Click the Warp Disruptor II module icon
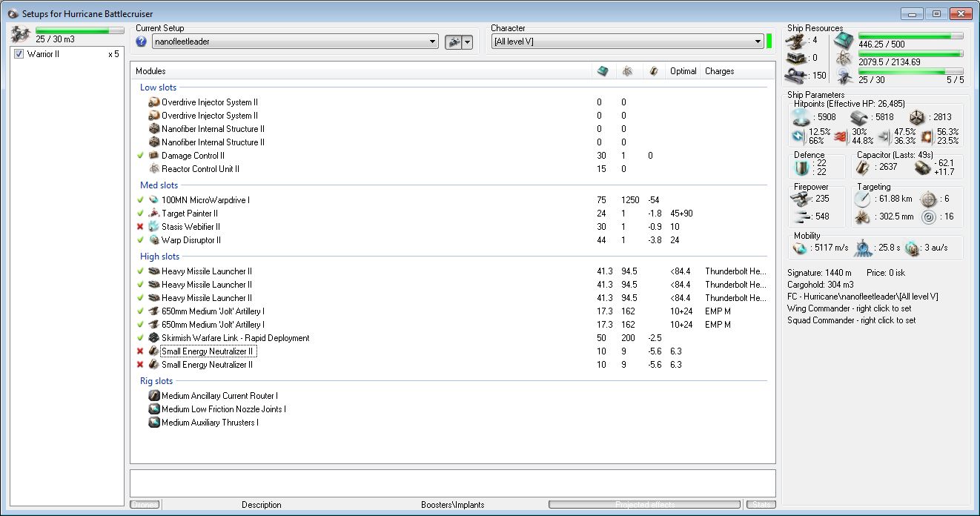 [154, 240]
